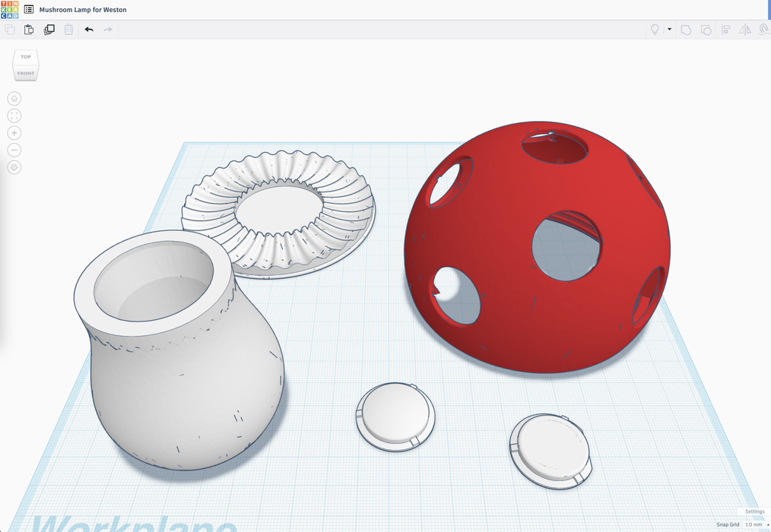Click the Ungroup shapes icon

(706, 30)
